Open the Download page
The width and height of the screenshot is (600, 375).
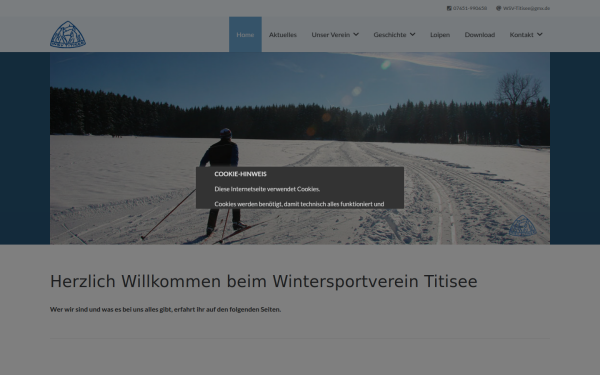coord(480,34)
